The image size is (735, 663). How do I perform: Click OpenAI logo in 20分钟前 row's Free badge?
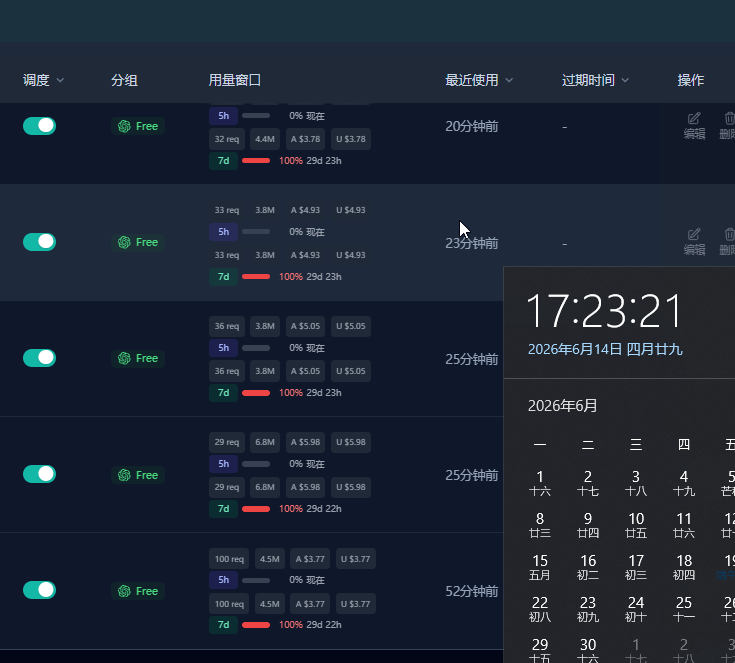pos(124,126)
